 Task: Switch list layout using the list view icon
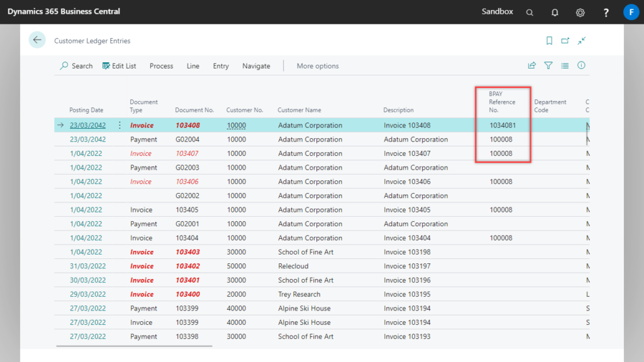tap(563, 65)
